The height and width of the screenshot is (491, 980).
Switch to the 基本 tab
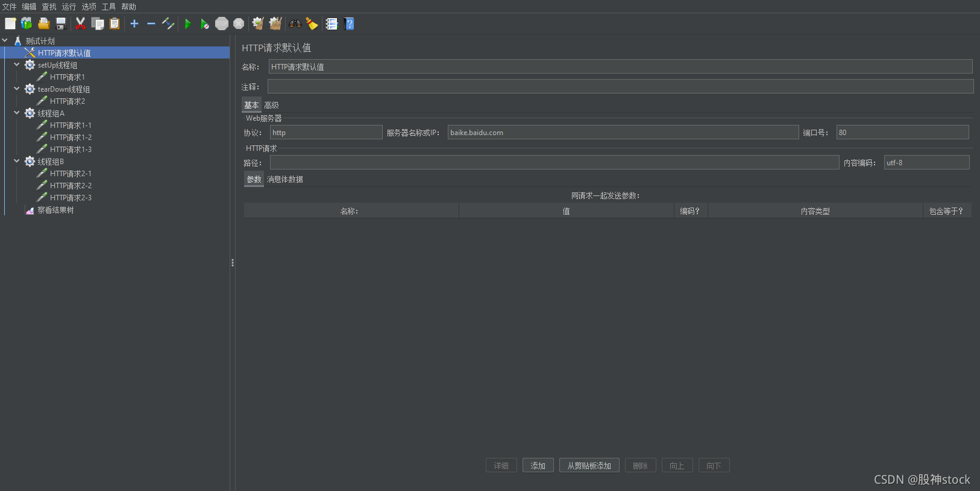pyautogui.click(x=251, y=105)
